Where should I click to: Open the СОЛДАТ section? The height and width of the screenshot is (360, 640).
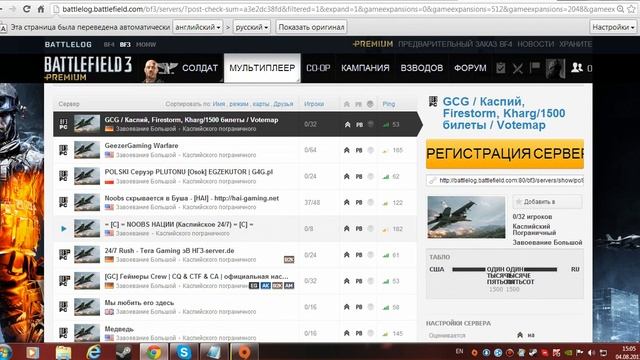(x=200, y=68)
